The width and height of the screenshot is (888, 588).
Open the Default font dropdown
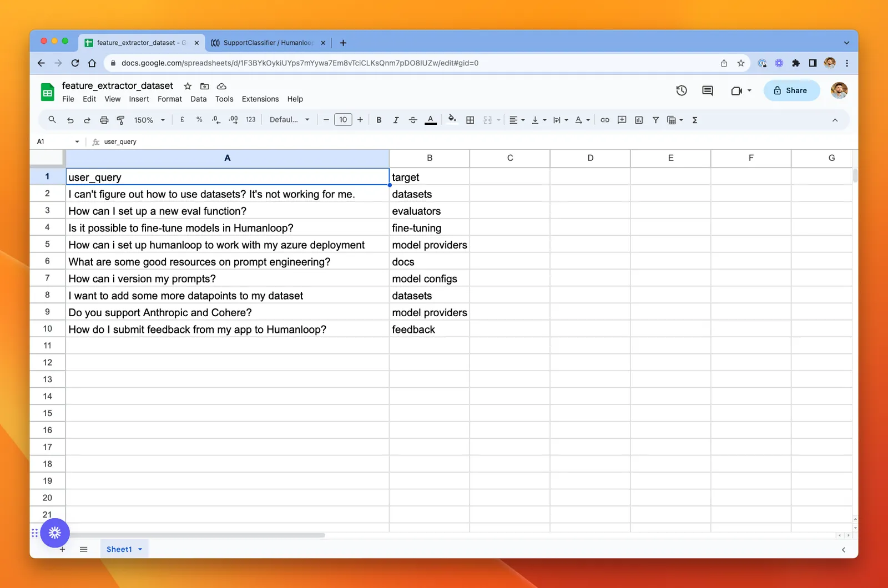pyautogui.click(x=289, y=120)
